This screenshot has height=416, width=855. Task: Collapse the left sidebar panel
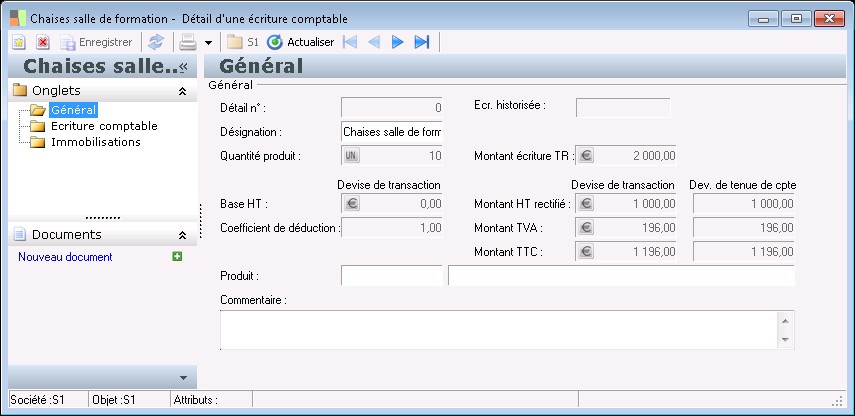(x=183, y=67)
